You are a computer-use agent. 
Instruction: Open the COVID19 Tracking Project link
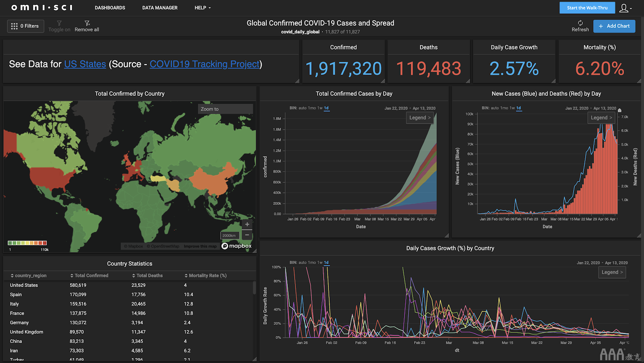point(204,64)
